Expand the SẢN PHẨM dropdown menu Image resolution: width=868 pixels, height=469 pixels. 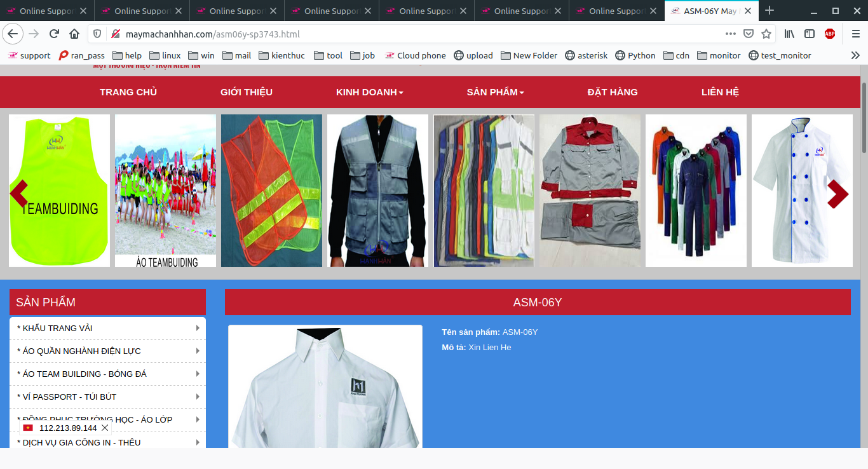(x=496, y=92)
